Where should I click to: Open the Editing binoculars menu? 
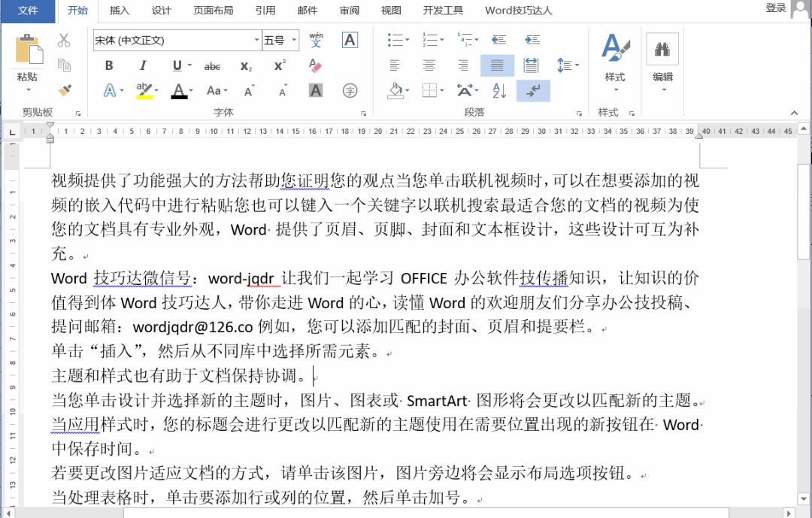662,62
